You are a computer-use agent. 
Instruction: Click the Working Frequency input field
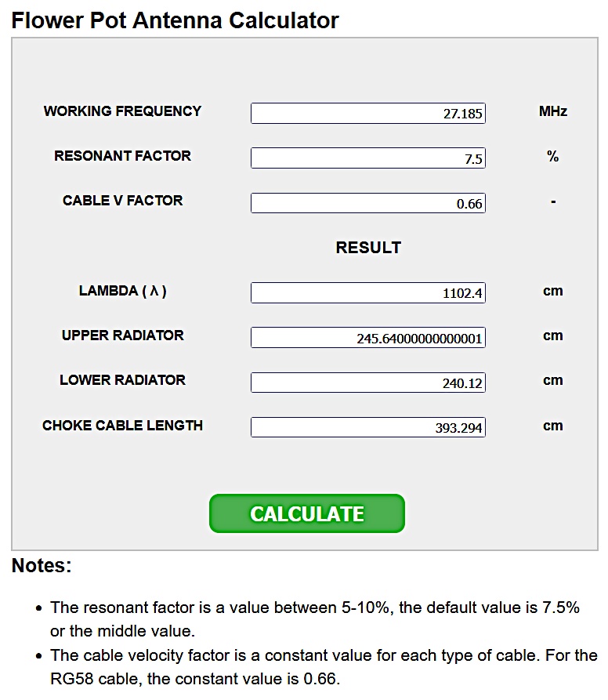tap(367, 114)
